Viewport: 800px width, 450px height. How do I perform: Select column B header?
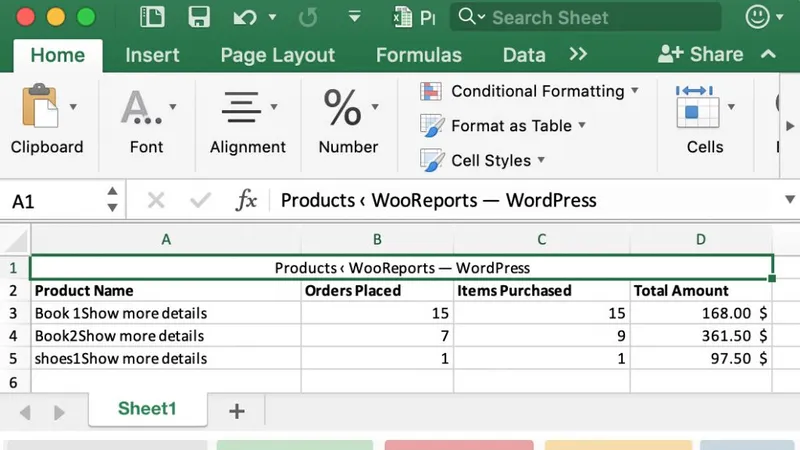(x=377, y=239)
